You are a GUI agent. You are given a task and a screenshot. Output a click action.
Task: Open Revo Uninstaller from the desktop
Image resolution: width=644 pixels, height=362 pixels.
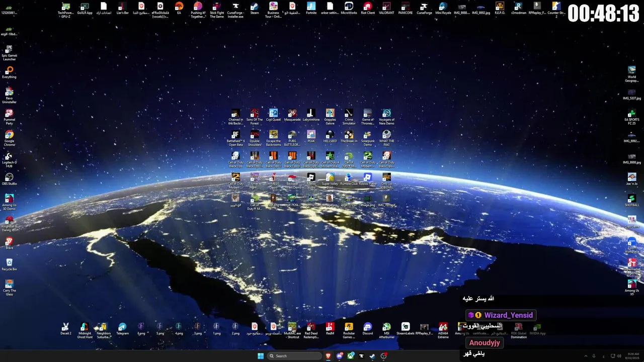(x=9, y=96)
